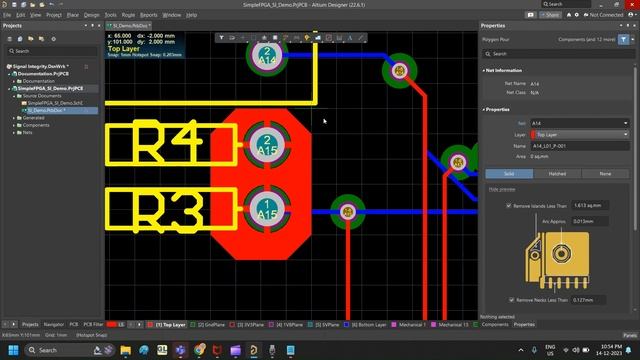Click the Arc Approx value field
This screenshot has width=640, height=360.
(589, 221)
